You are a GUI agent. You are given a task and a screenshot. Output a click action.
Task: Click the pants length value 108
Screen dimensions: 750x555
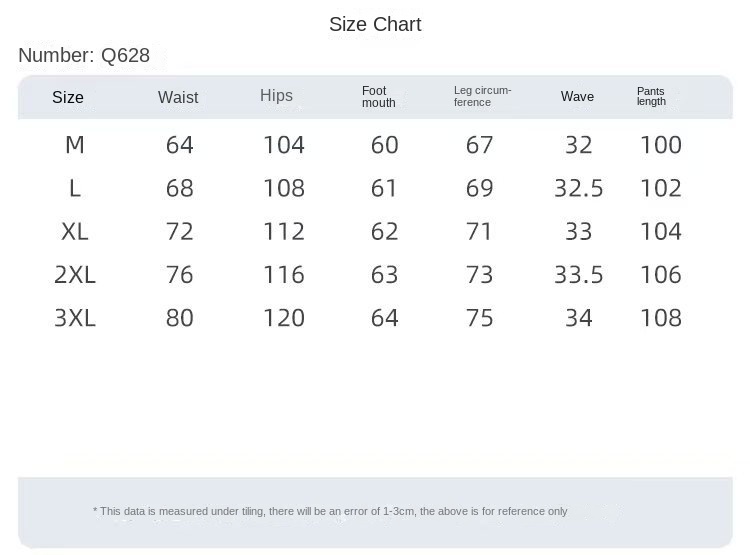point(661,318)
